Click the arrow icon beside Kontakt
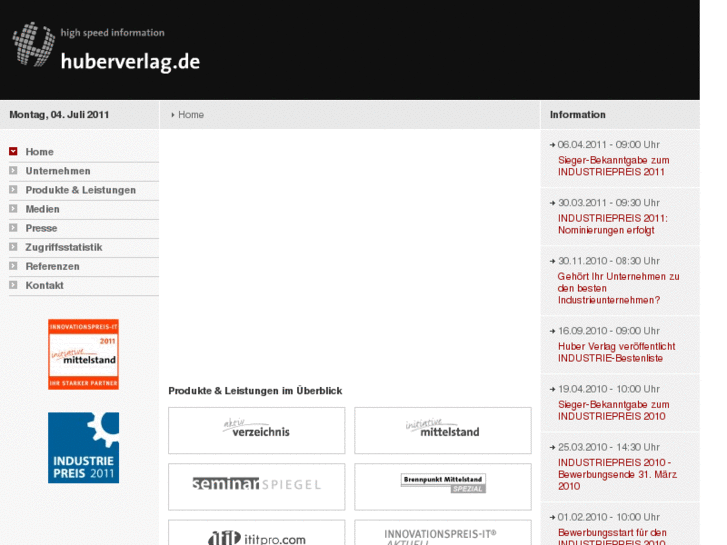 [13, 284]
